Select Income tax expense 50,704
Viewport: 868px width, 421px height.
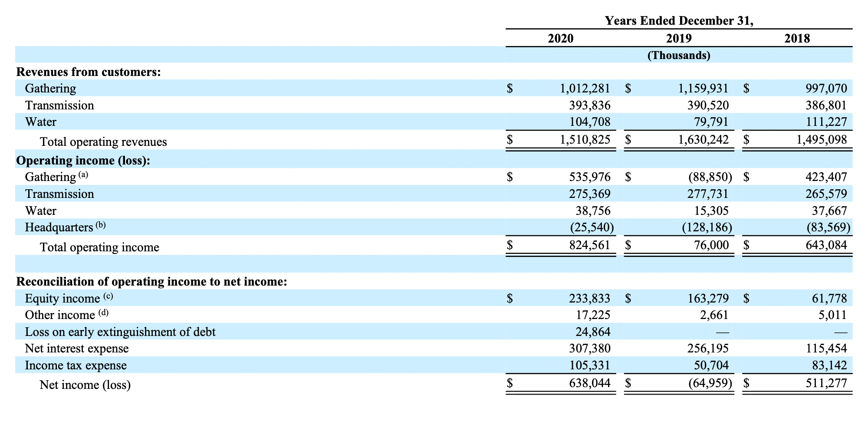tap(711, 365)
